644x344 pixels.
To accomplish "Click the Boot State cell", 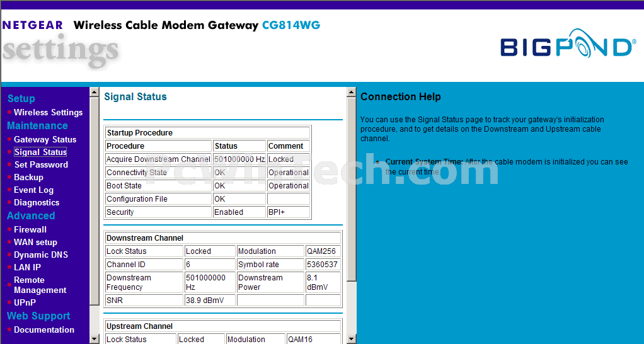I will coord(158,186).
